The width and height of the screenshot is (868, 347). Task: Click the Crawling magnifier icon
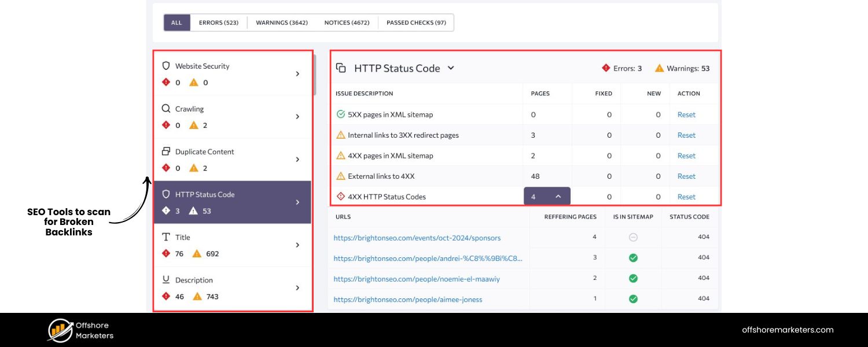point(165,109)
